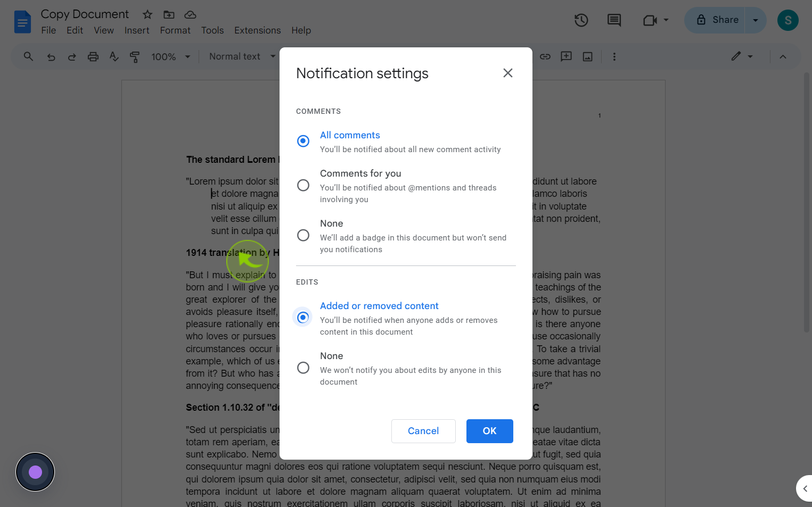This screenshot has height=507, width=812.
Task: Open the editing mode dropdown arrow
Action: pos(750,56)
